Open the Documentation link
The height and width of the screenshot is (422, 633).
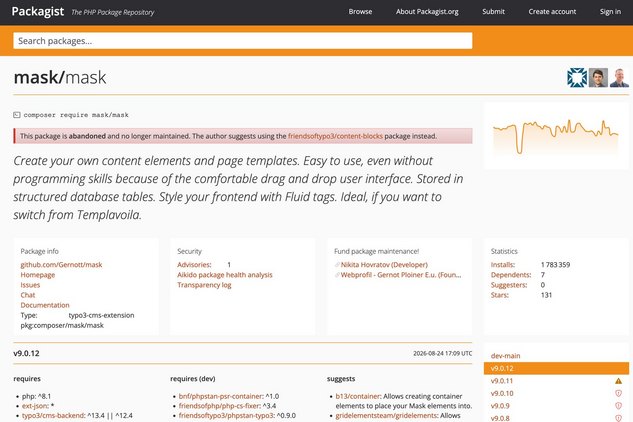pos(45,305)
